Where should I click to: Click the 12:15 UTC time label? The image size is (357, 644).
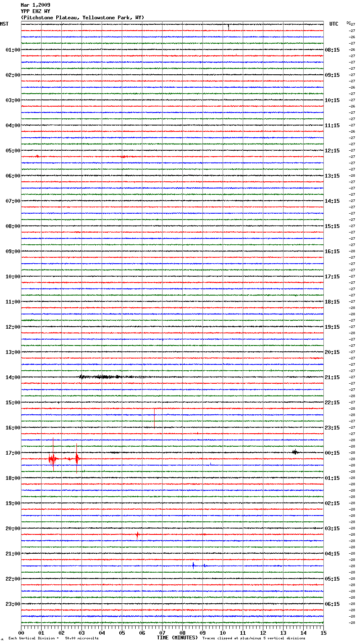click(332, 151)
